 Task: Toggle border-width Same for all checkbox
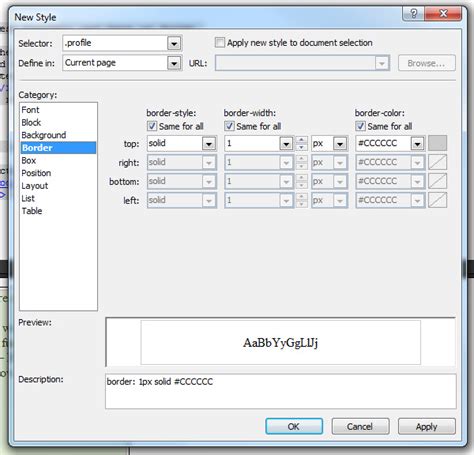[229, 126]
